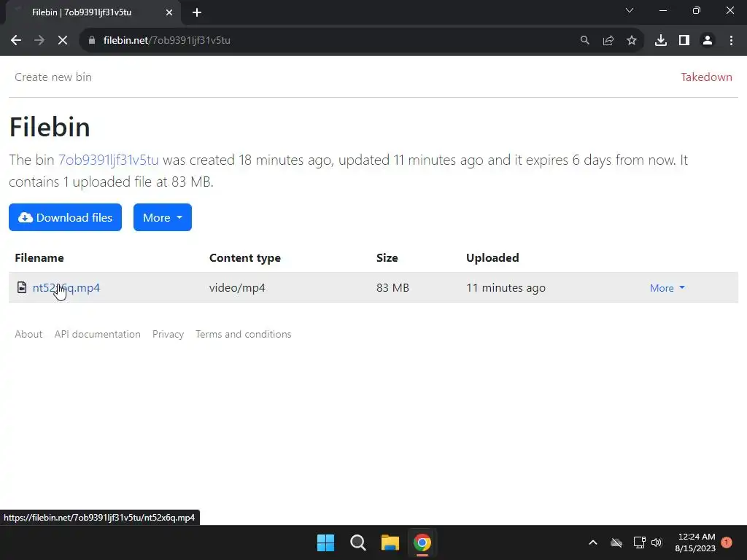Open the About footer link
The width and height of the screenshot is (747, 560).
pos(28,334)
